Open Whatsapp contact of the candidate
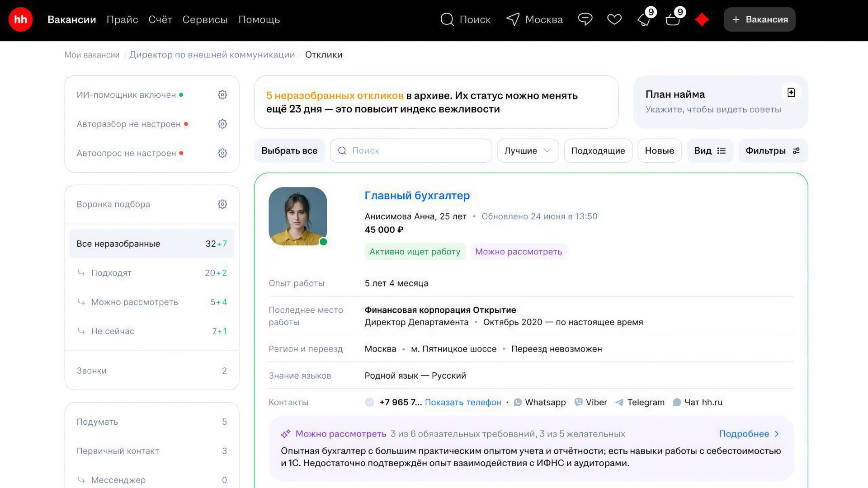 [x=540, y=402]
